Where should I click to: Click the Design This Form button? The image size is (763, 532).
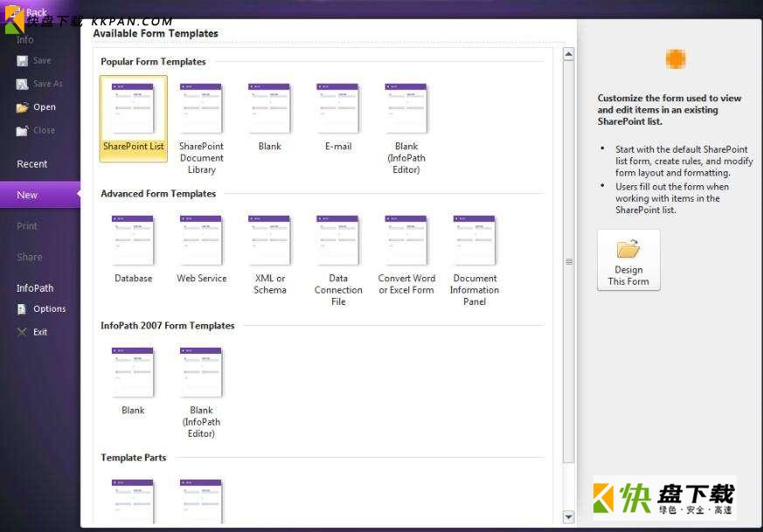click(x=628, y=260)
